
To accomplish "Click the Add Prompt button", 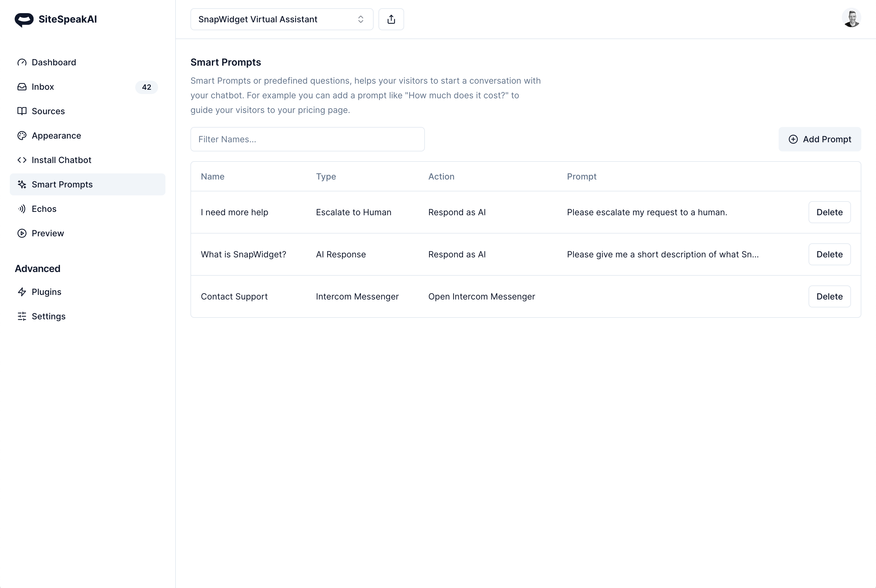I will click(820, 139).
